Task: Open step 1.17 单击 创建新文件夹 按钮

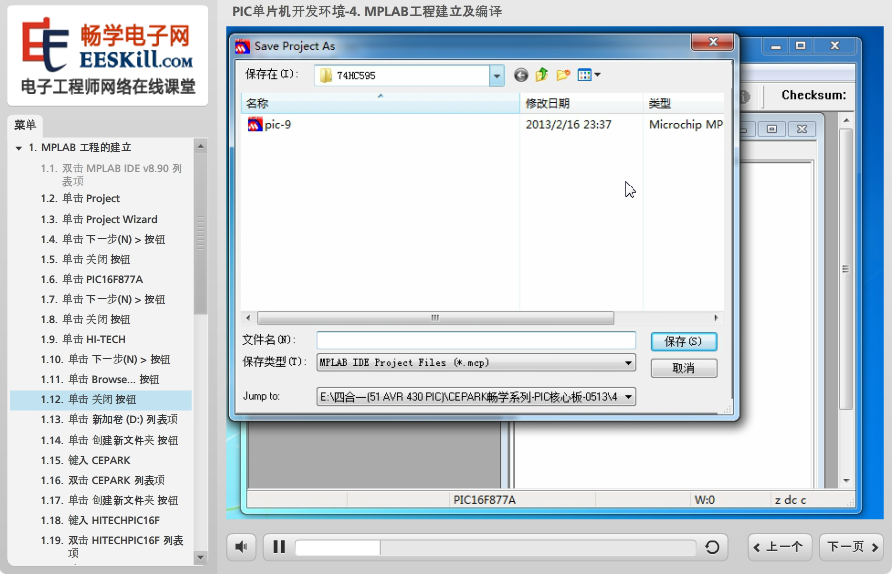Action: [109, 500]
